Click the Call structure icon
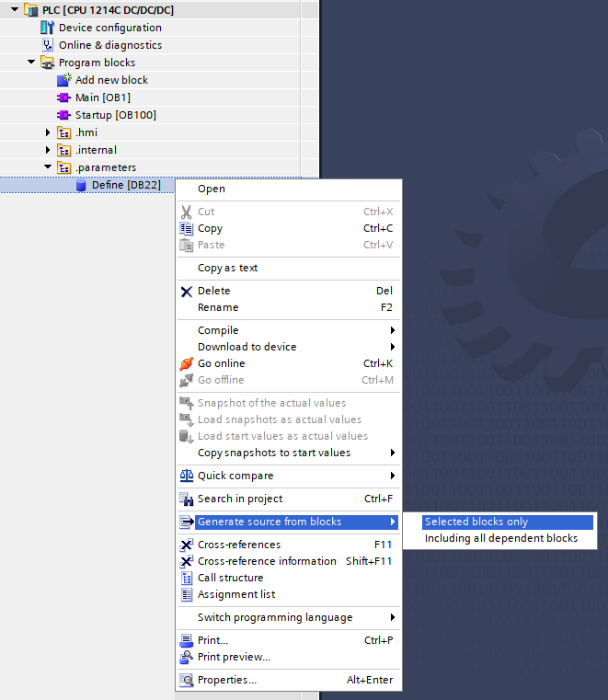608x700 pixels. point(186,579)
